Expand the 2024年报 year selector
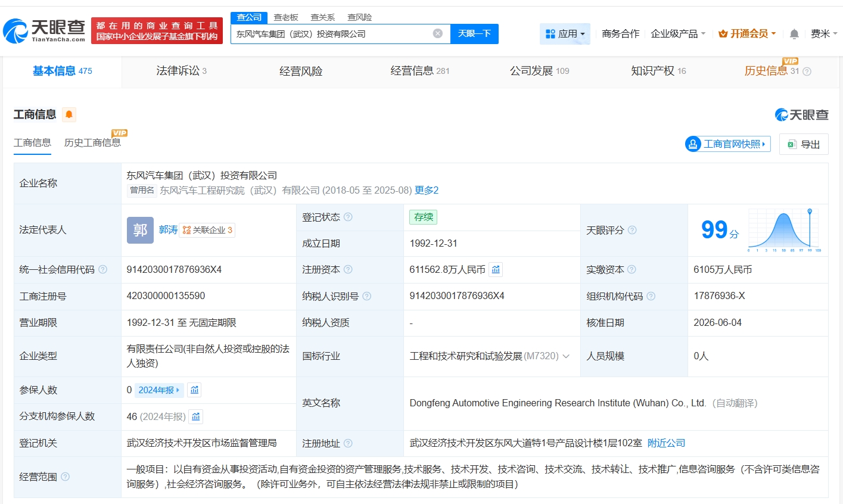The width and height of the screenshot is (843, 504). (x=159, y=390)
